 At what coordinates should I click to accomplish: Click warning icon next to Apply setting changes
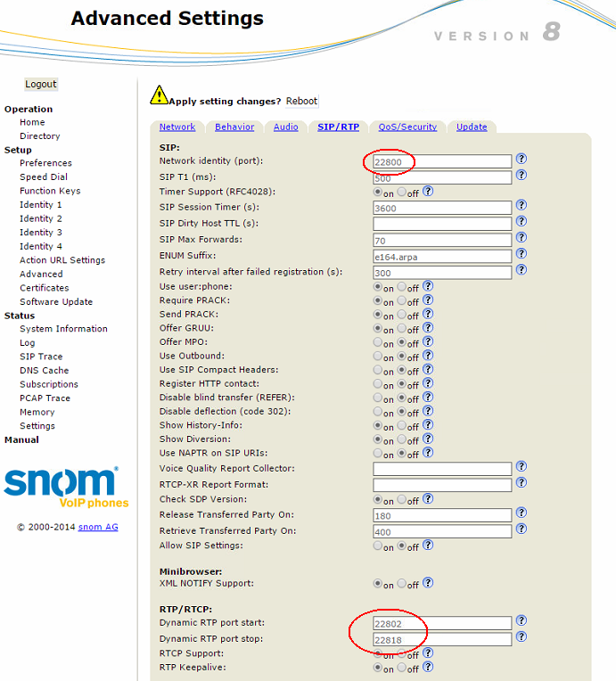tap(159, 94)
